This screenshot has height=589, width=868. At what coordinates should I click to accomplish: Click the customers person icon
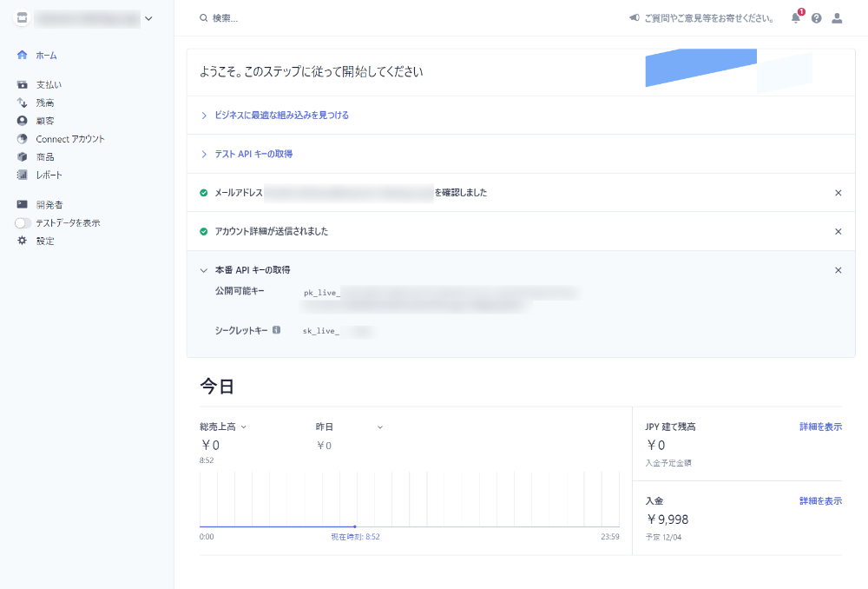tap(23, 121)
